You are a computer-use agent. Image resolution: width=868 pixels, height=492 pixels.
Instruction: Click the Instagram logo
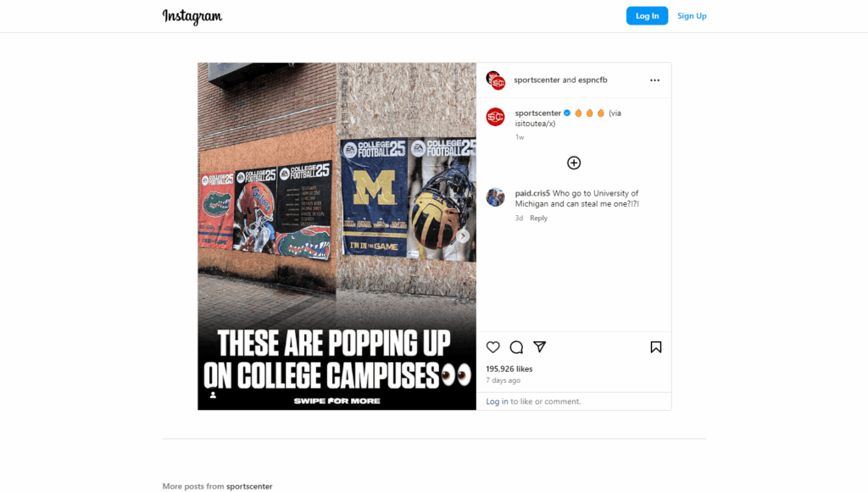(x=192, y=16)
